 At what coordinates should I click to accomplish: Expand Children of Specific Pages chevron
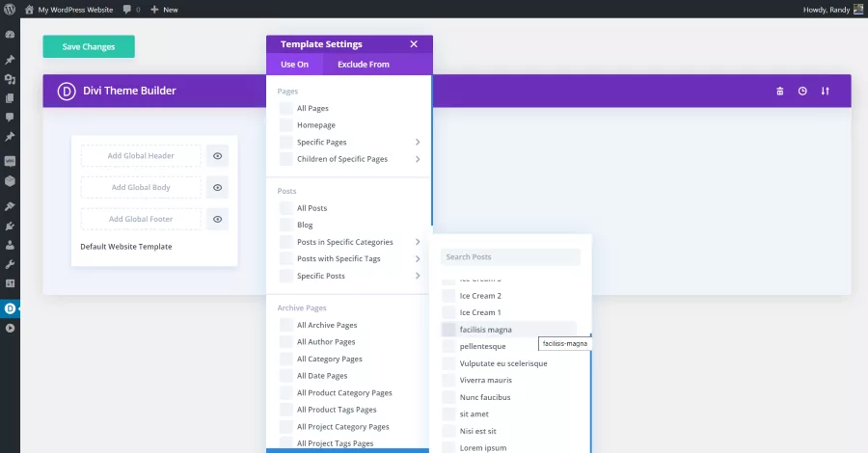point(418,159)
